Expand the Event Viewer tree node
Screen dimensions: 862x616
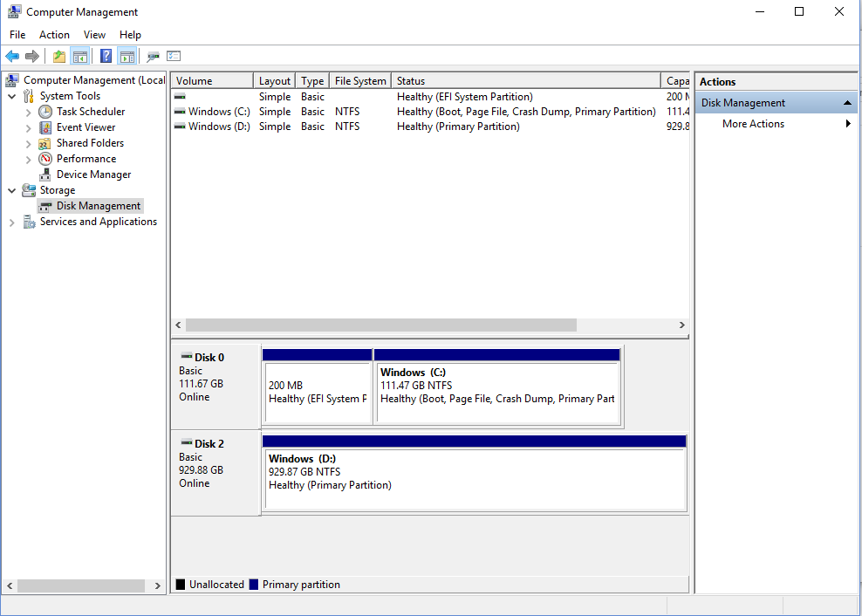(27, 127)
